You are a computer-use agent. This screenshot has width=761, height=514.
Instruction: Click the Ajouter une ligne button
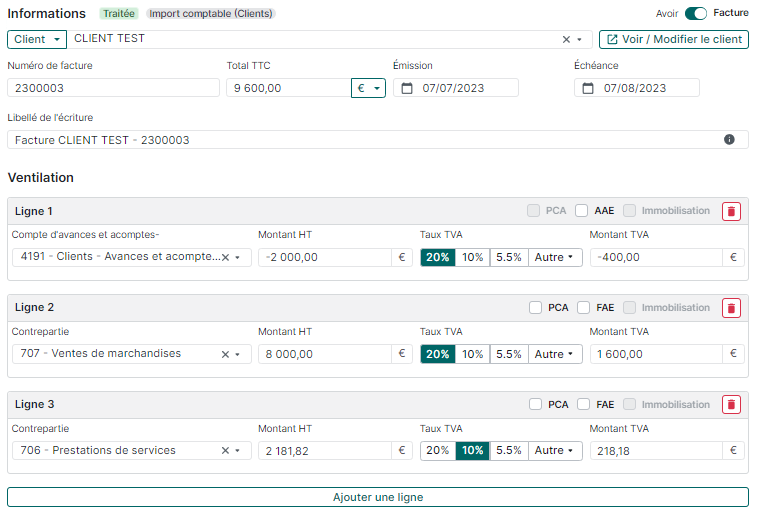pos(378,497)
